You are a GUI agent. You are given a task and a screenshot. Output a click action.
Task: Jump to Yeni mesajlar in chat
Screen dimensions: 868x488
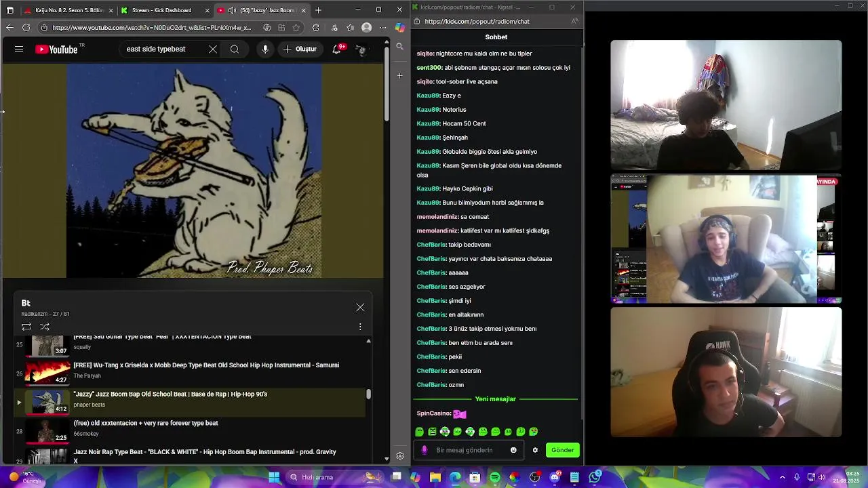coord(495,399)
